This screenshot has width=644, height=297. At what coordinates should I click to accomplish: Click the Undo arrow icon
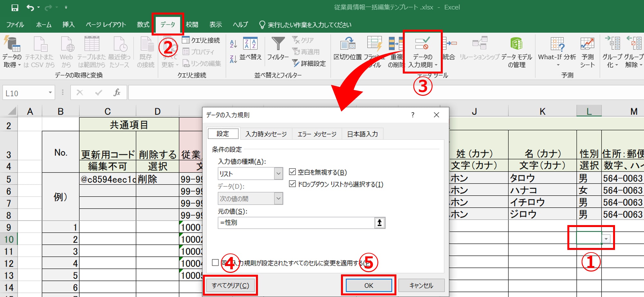click(30, 7)
